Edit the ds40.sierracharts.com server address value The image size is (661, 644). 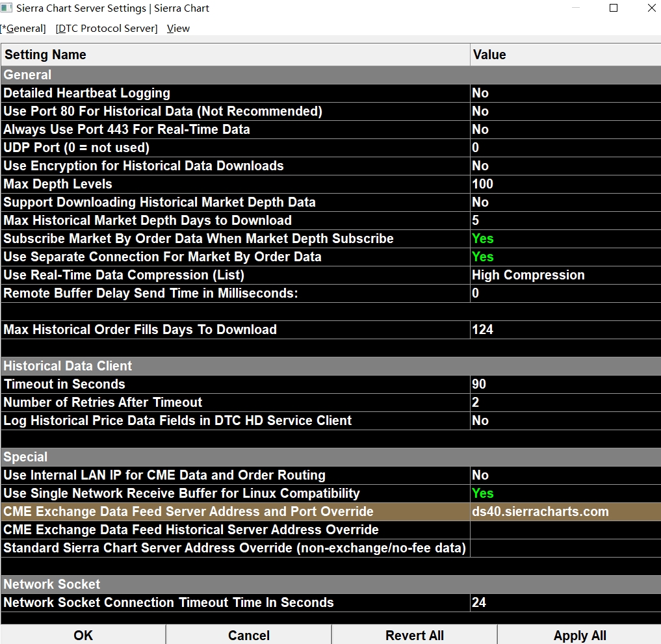pyautogui.click(x=565, y=511)
